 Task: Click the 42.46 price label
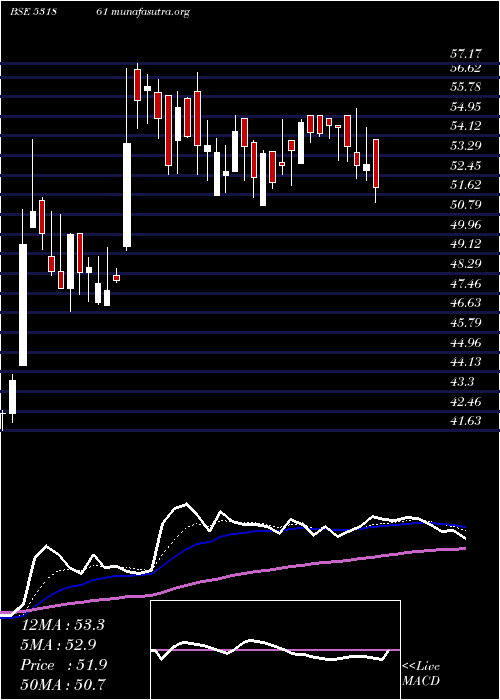[466, 402]
